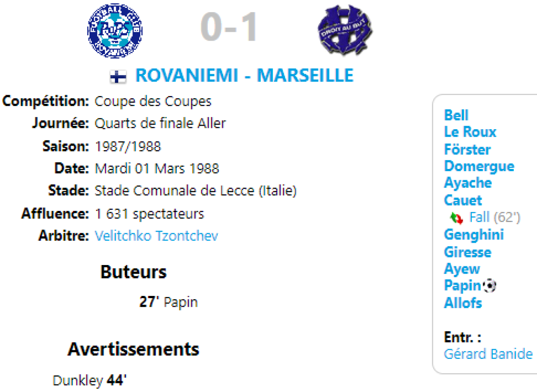This screenshot has height=392, width=537.
Task: Click the Marseille club crest logo
Action: [344, 30]
